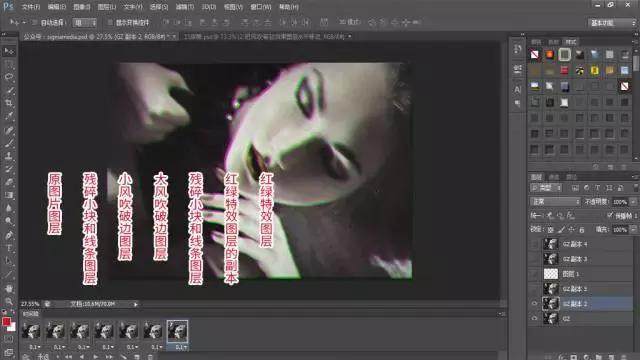Image resolution: width=640 pixels, height=360 pixels.
Task: Click the tween frames icon in timeline
Action: click(x=123, y=356)
